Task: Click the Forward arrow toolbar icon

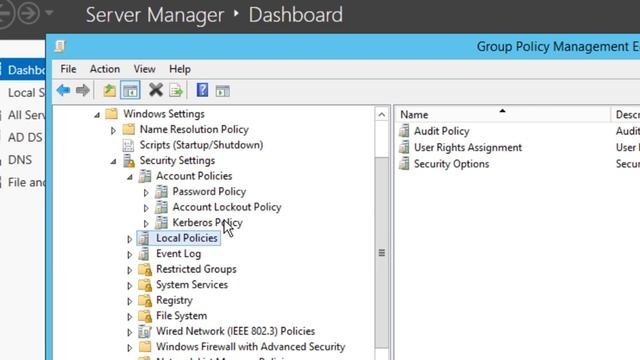Action: (x=82, y=90)
